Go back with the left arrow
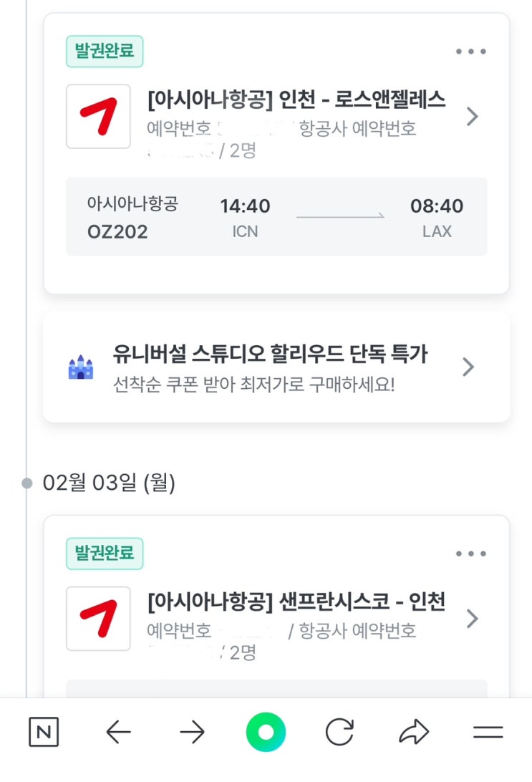This screenshot has width=532, height=782. 119,732
